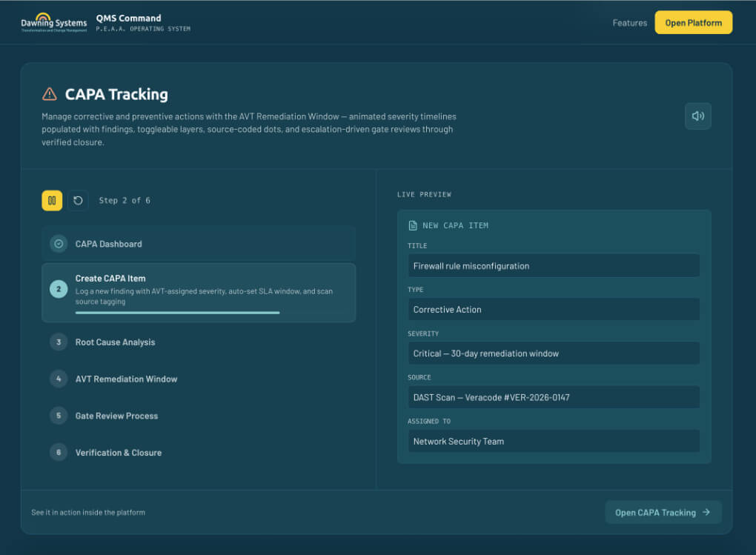The width and height of the screenshot is (756, 555).
Task: Click the step 3 badge for Root Cause Analysis
Action: (59, 342)
